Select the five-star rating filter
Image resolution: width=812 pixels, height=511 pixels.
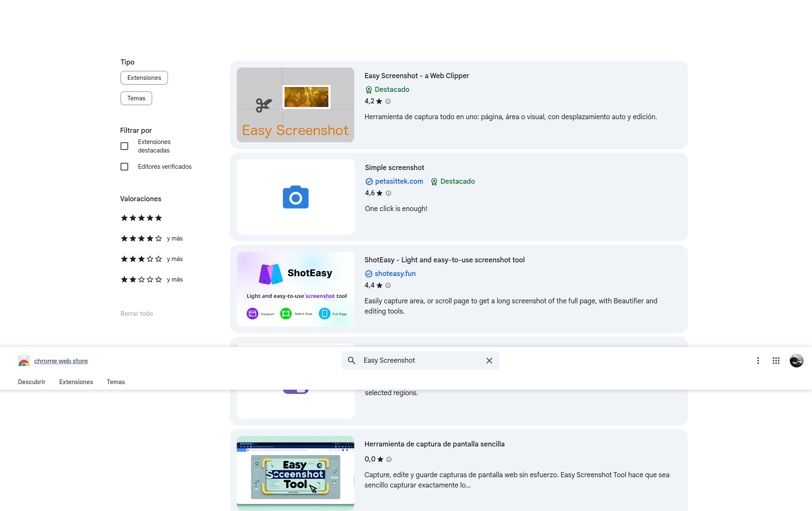click(x=141, y=218)
